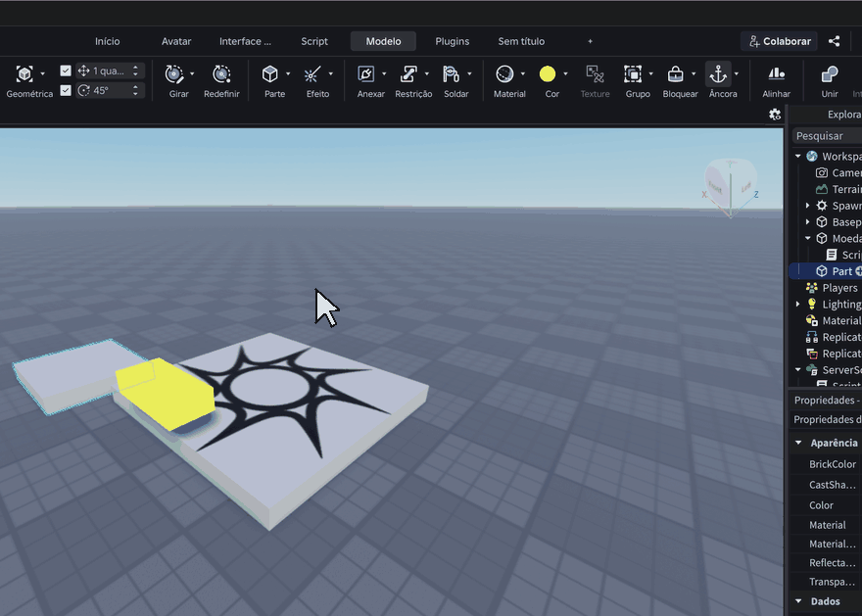Click the yellow part in viewport

[x=165, y=395]
